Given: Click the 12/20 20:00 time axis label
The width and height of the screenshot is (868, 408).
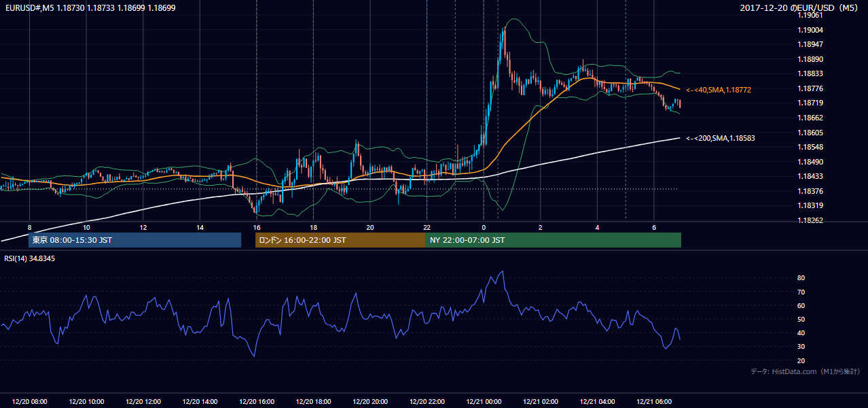Looking at the screenshot, I should (370, 402).
